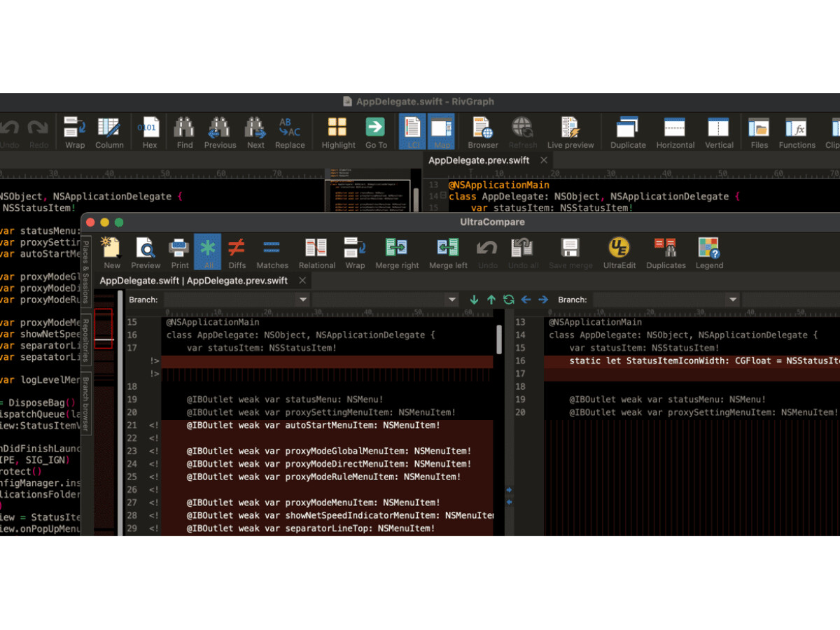
Task: Open Branch browser side tab
Action: [x=86, y=405]
